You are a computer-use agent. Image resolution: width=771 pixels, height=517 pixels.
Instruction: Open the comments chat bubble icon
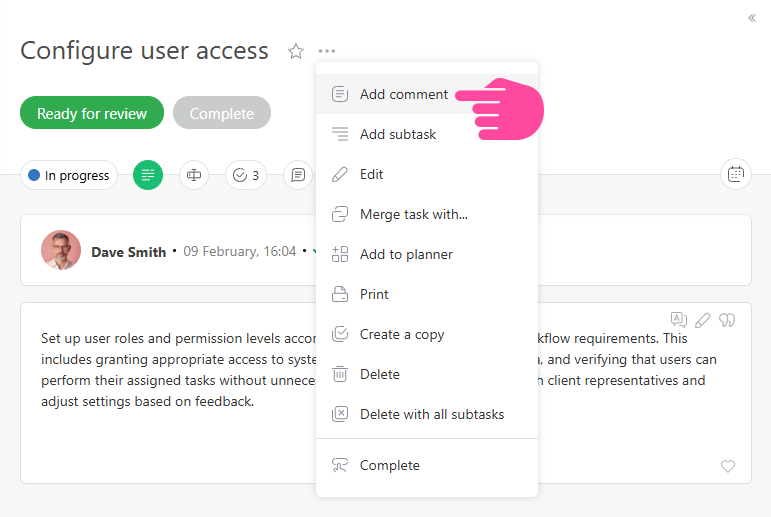click(x=298, y=175)
